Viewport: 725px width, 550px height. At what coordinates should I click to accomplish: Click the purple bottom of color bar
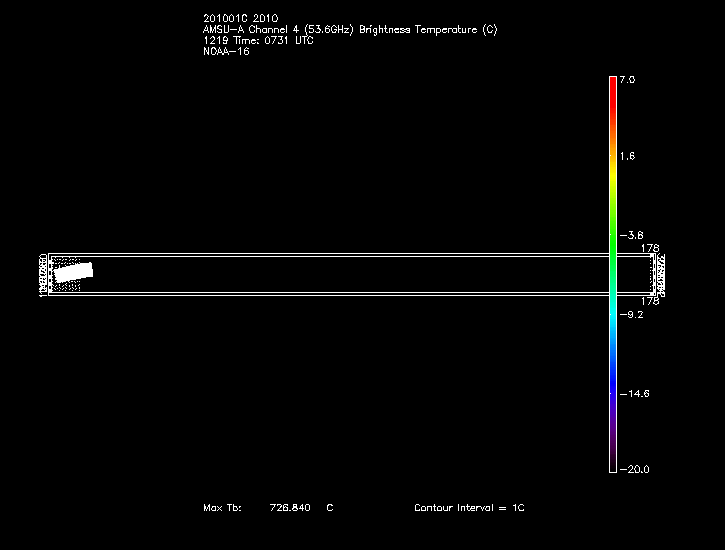pyautogui.click(x=612, y=450)
